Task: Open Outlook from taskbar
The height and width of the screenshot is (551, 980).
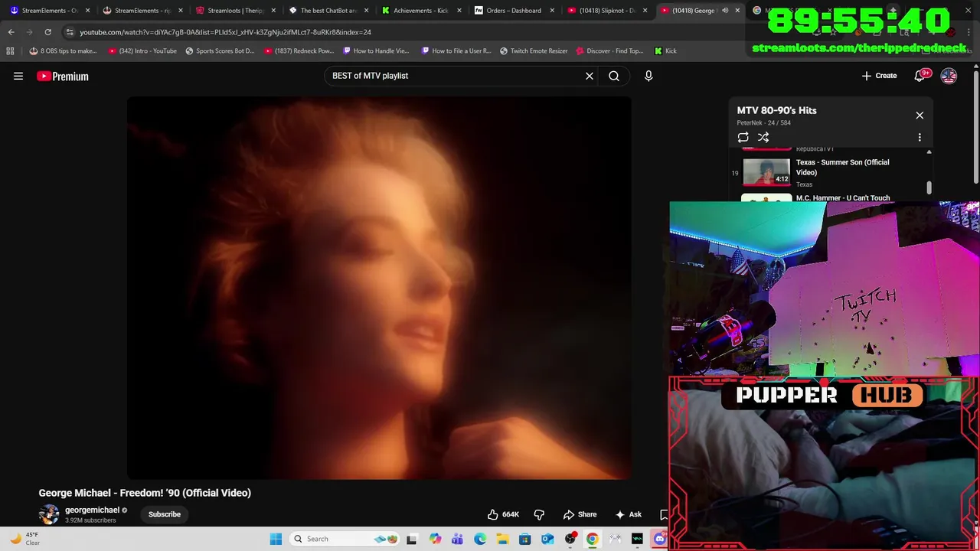Action: pyautogui.click(x=547, y=539)
